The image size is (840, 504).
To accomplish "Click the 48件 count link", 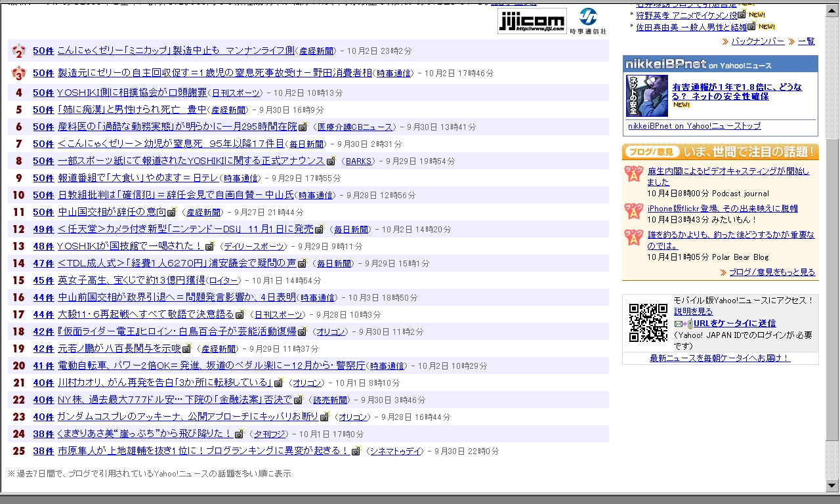I will coord(43,246).
